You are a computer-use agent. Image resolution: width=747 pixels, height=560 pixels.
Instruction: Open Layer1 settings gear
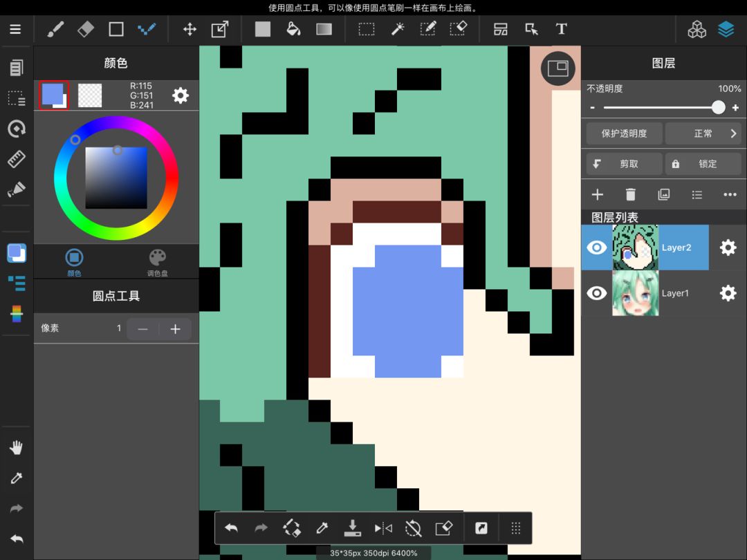(728, 293)
